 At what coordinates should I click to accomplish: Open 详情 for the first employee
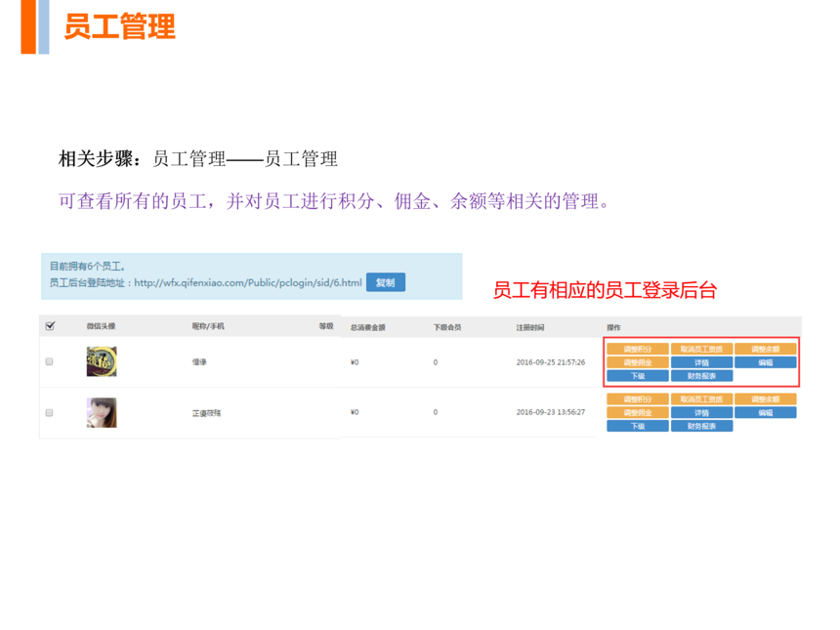pyautogui.click(x=701, y=362)
